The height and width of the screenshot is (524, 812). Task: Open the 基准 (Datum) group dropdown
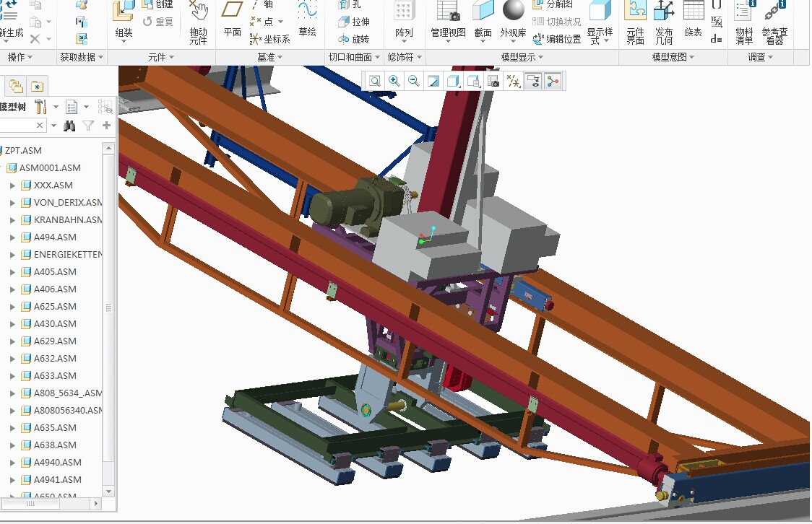(x=268, y=56)
